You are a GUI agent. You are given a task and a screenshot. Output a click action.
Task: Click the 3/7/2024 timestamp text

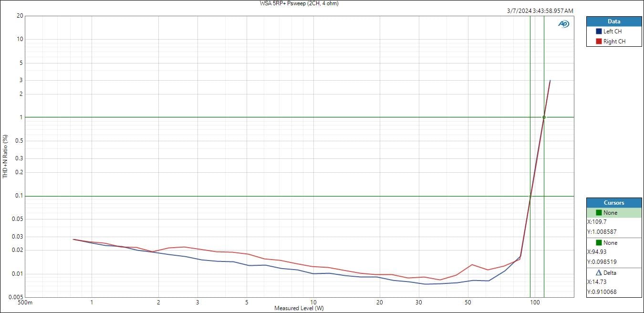[x=540, y=10]
